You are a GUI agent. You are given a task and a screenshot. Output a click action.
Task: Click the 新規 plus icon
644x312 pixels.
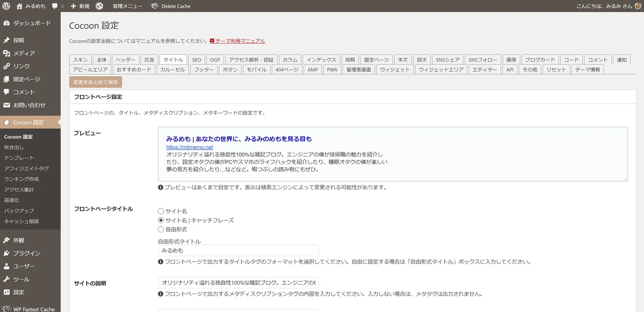[73, 6]
